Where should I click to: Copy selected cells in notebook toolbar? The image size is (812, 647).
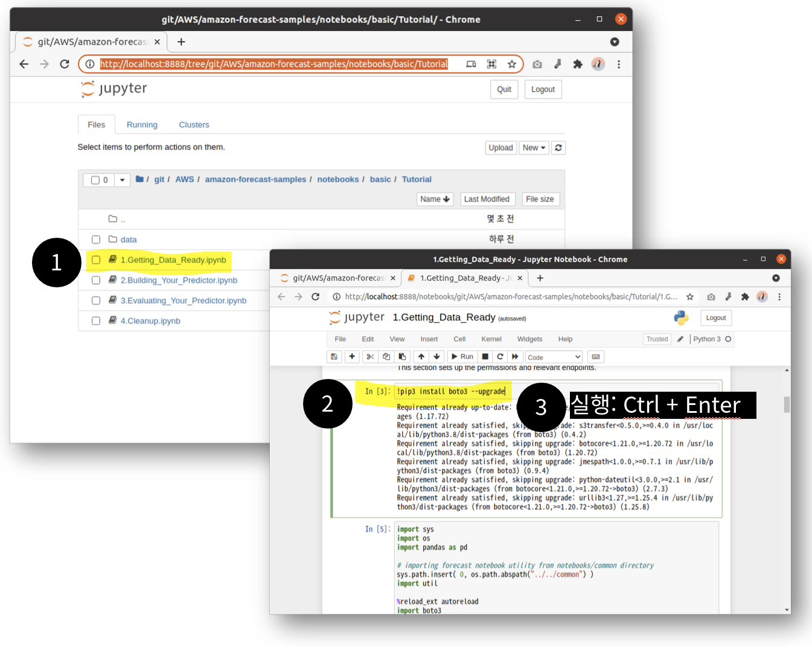click(x=386, y=357)
